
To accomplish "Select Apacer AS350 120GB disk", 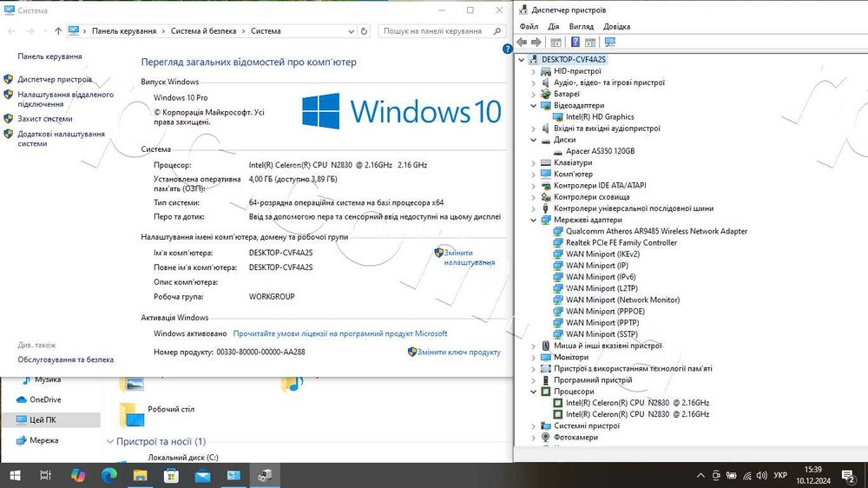I will click(600, 151).
